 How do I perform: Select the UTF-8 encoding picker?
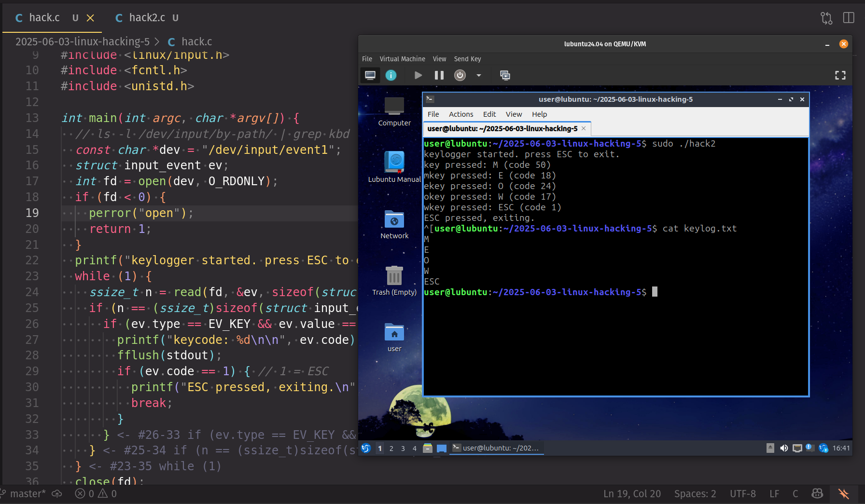742,493
